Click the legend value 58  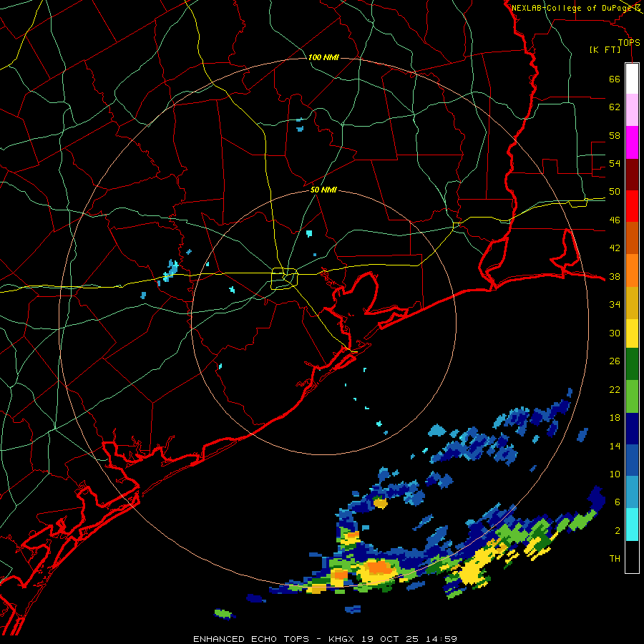pyautogui.click(x=615, y=135)
